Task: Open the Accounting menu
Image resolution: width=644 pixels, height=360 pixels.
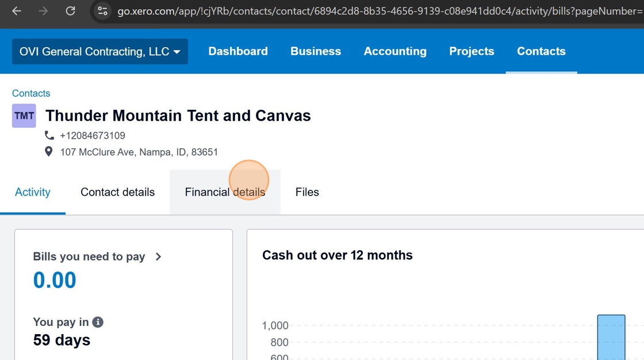Action: pyautogui.click(x=395, y=51)
